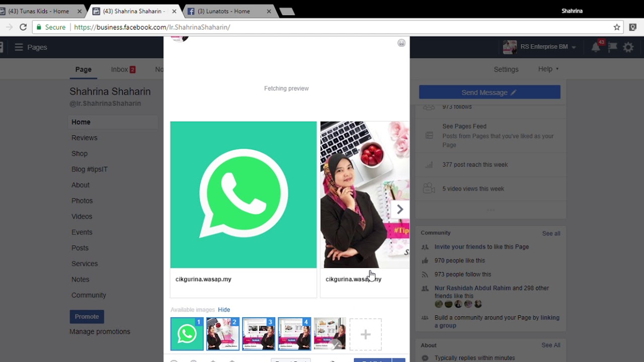644x362 pixels.
Task: Open Videos in the page sidebar
Action: (82, 217)
